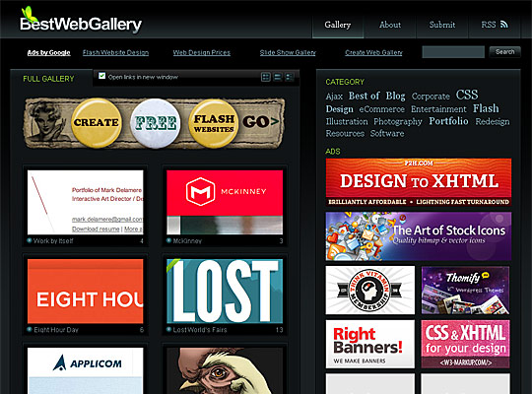
Task: Select the Illustration category
Action: tap(347, 121)
